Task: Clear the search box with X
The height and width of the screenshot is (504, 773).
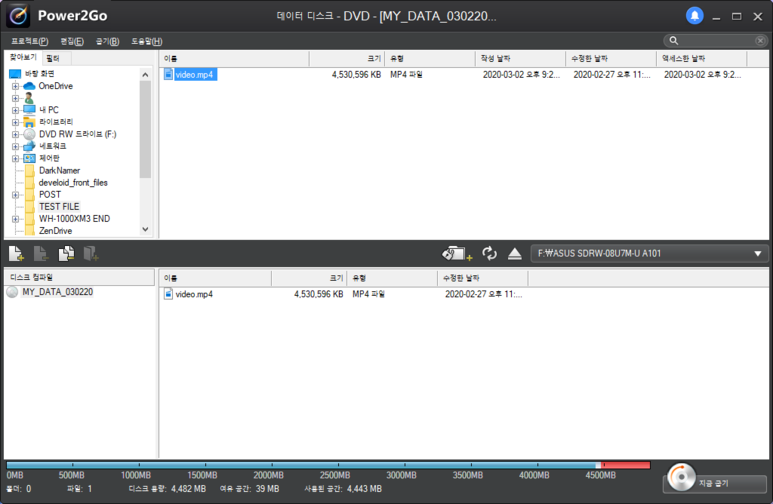Action: [x=760, y=40]
